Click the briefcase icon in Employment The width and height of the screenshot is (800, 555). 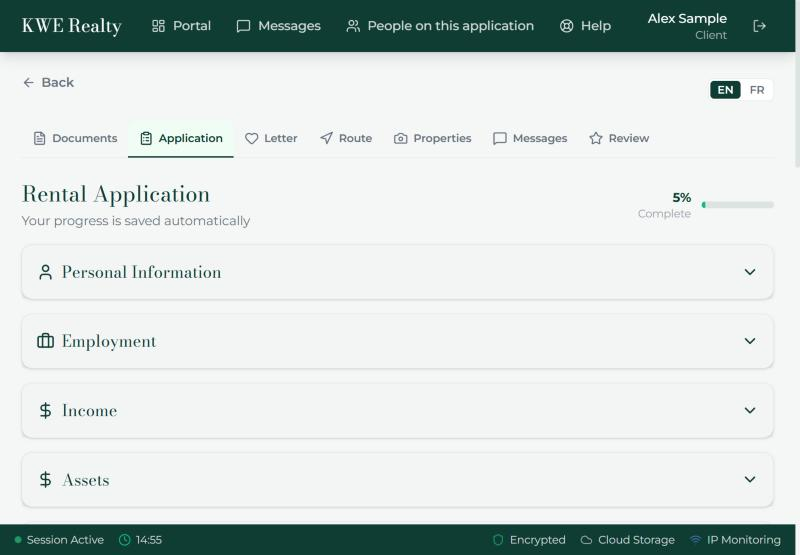(45, 341)
